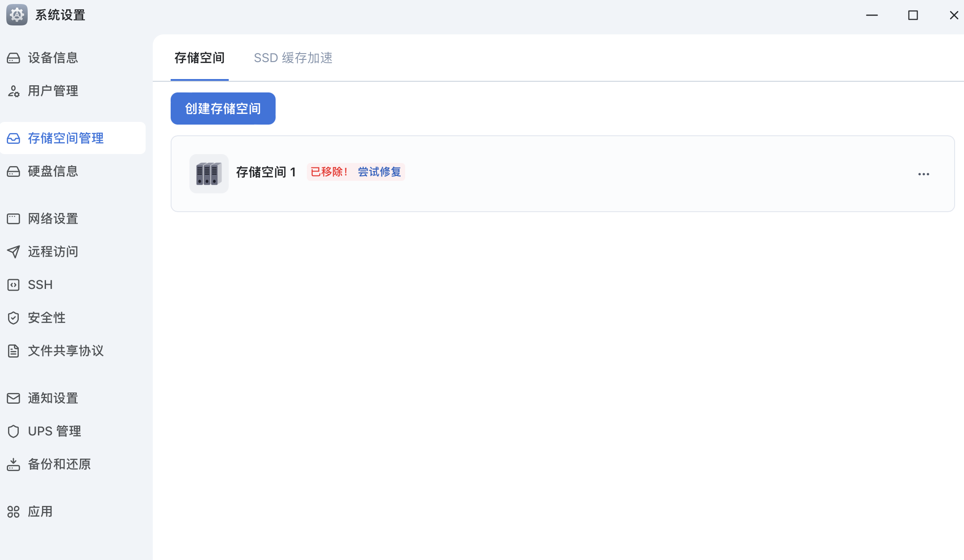Open UPS 管理 settings
Screen dimensions: 964x560
point(54,431)
